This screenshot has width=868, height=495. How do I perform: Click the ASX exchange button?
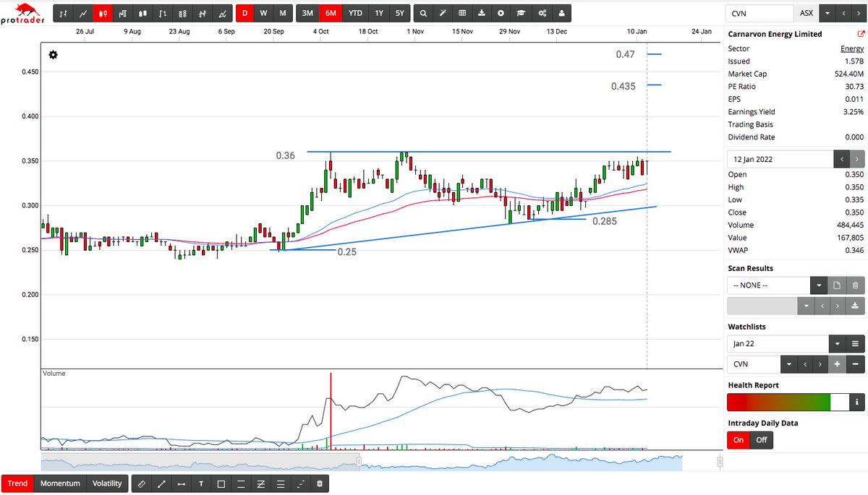(806, 13)
